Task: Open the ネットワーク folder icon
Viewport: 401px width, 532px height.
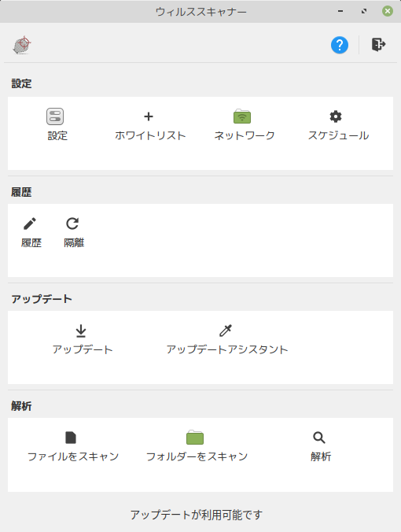Action: click(242, 116)
